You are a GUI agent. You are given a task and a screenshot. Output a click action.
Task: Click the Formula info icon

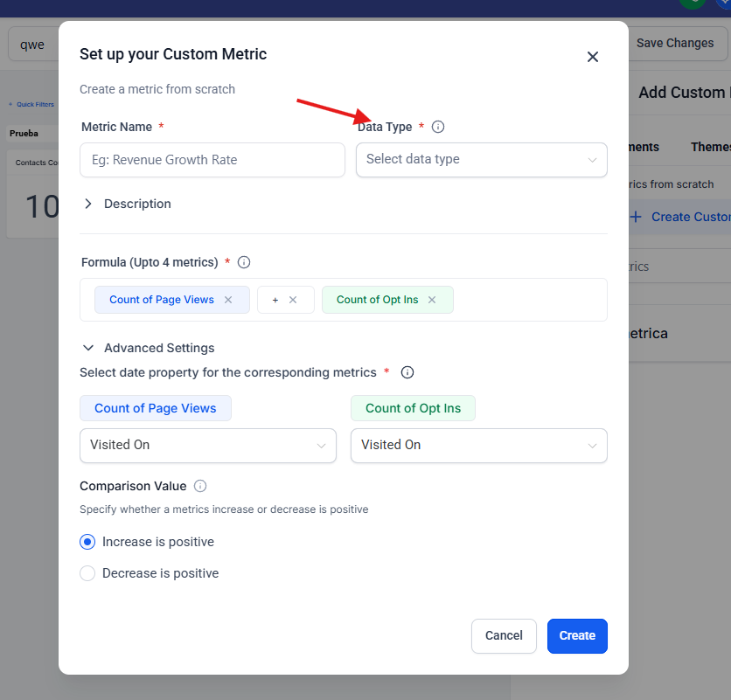pyautogui.click(x=244, y=262)
